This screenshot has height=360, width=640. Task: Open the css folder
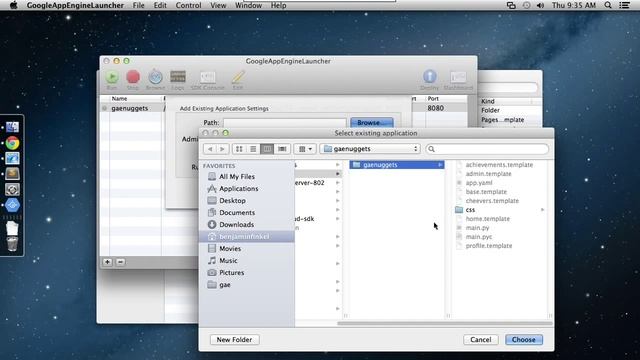[470, 210]
